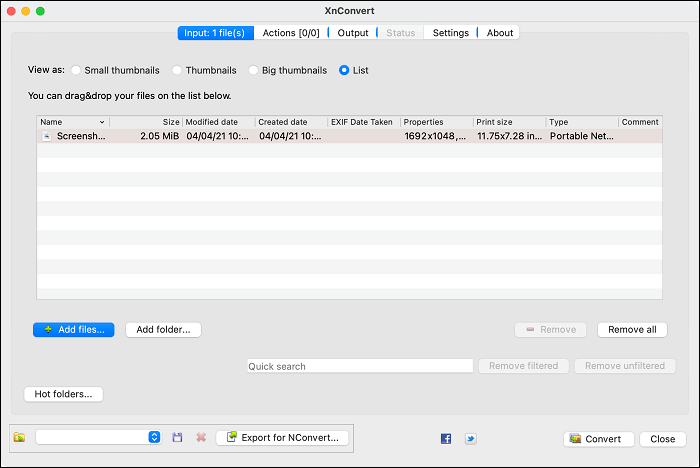Click into the Quick search field

click(360, 366)
